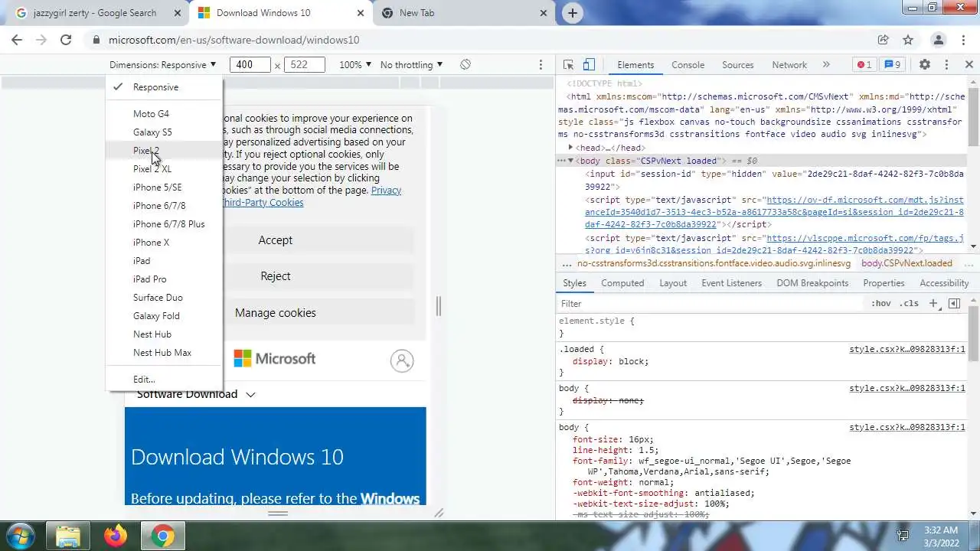Switch to the Console tab

click(688, 65)
